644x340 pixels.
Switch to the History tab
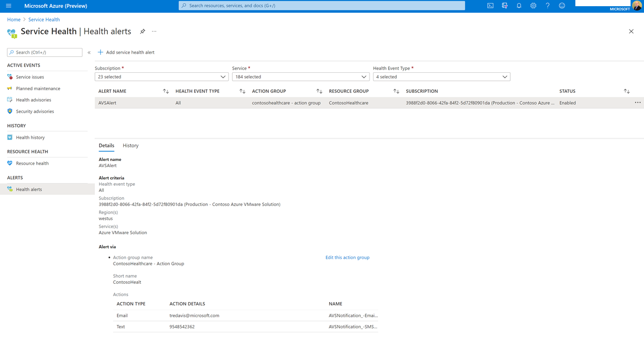point(131,145)
